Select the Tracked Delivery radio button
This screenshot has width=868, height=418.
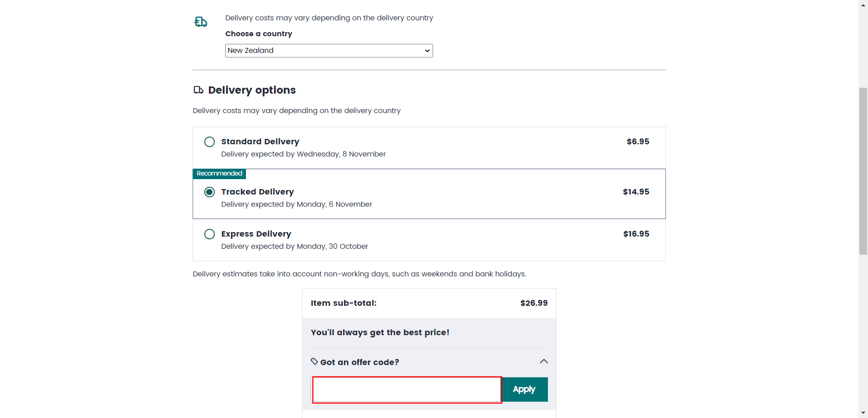[x=209, y=192]
